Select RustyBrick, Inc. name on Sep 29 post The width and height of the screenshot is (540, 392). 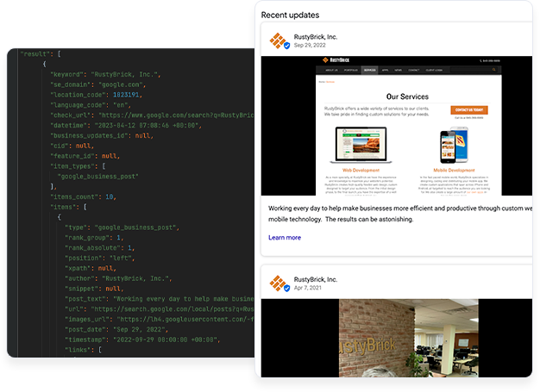point(316,37)
